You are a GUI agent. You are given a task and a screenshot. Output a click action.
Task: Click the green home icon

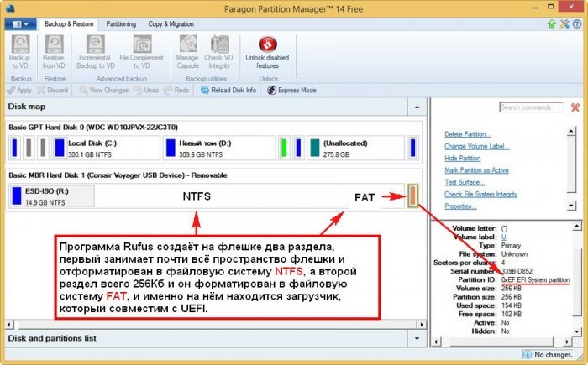pyautogui.click(x=552, y=24)
